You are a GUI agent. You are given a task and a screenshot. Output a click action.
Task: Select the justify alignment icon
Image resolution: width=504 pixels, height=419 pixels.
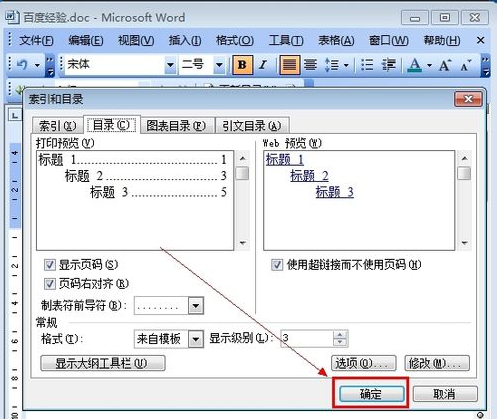[x=289, y=64]
